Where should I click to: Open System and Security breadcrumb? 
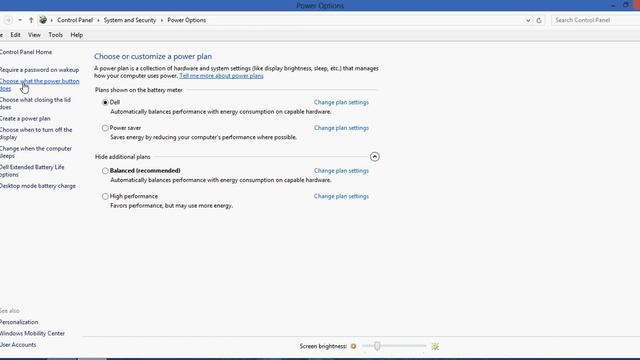click(130, 20)
